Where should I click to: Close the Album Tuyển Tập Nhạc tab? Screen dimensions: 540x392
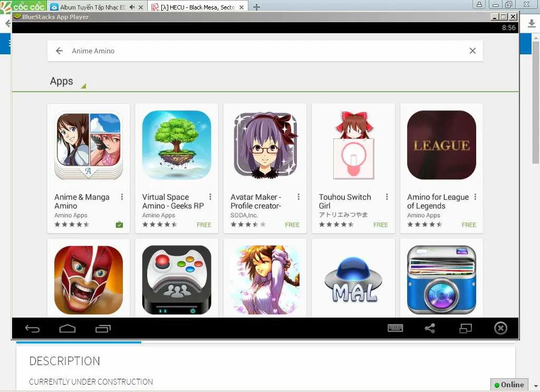pyautogui.click(x=141, y=7)
